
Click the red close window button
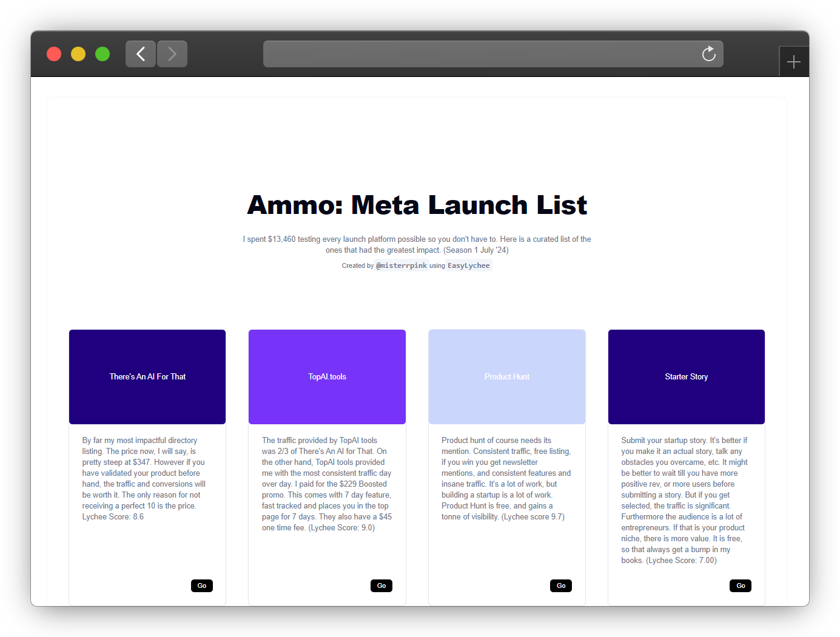[x=54, y=54]
